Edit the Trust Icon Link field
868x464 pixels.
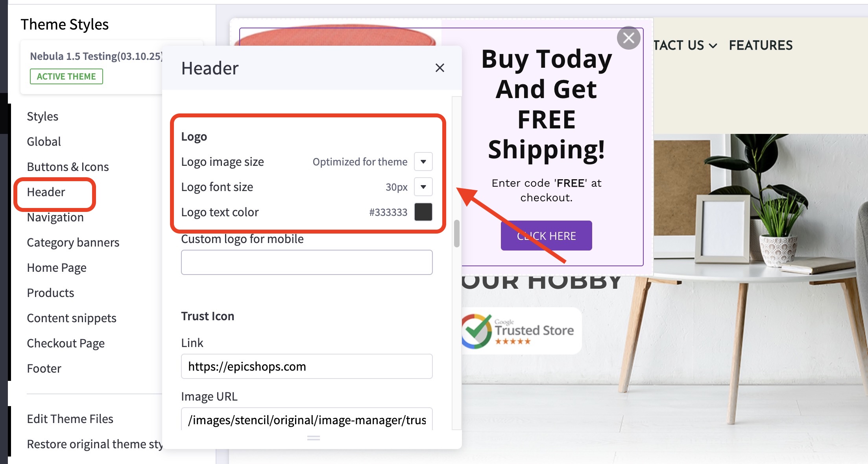coord(307,366)
